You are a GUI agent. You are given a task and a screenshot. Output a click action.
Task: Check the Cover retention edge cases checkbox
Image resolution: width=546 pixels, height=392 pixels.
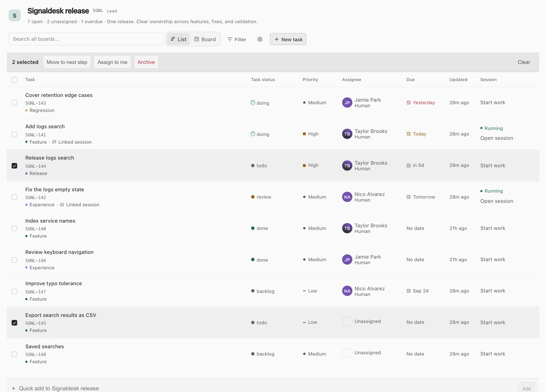click(x=14, y=103)
